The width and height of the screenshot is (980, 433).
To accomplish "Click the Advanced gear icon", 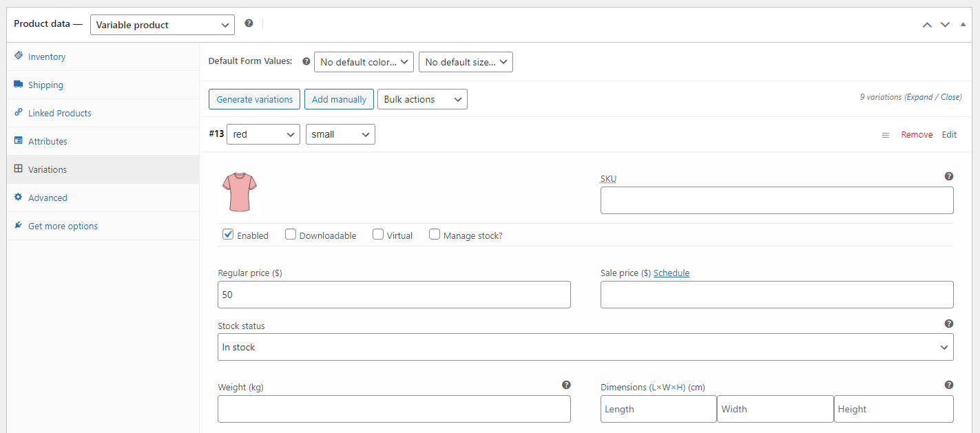I will click(19, 197).
